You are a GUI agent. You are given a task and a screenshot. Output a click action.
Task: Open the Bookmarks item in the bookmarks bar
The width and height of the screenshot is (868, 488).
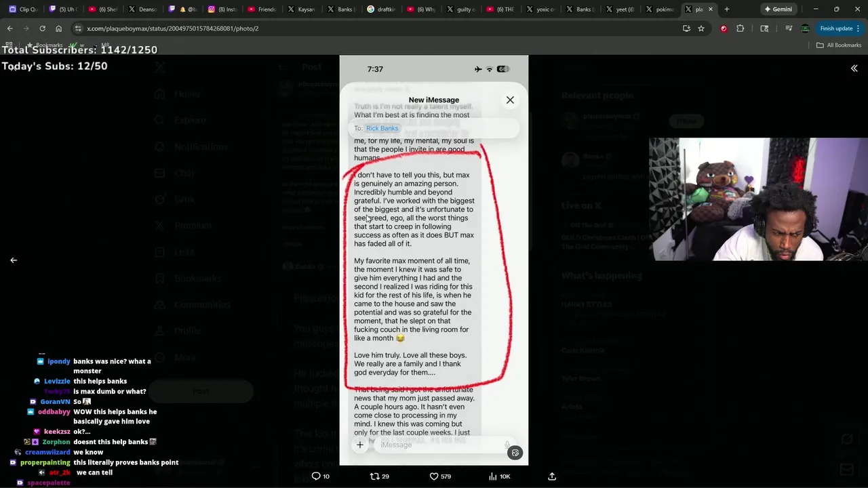pyautogui.click(x=45, y=45)
